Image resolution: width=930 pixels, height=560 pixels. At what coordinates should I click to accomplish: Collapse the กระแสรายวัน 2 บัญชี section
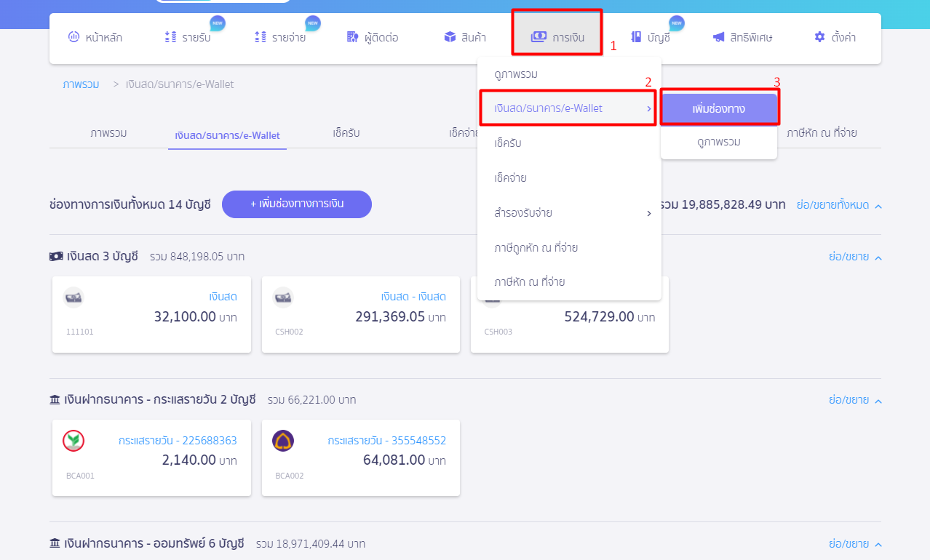pyautogui.click(x=856, y=400)
